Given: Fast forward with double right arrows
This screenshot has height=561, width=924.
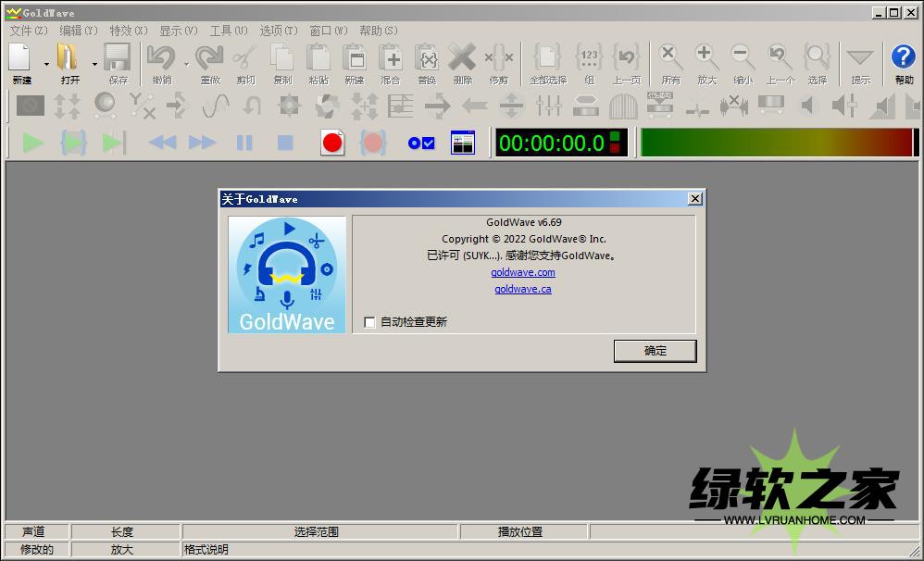Looking at the screenshot, I should coord(202,143).
